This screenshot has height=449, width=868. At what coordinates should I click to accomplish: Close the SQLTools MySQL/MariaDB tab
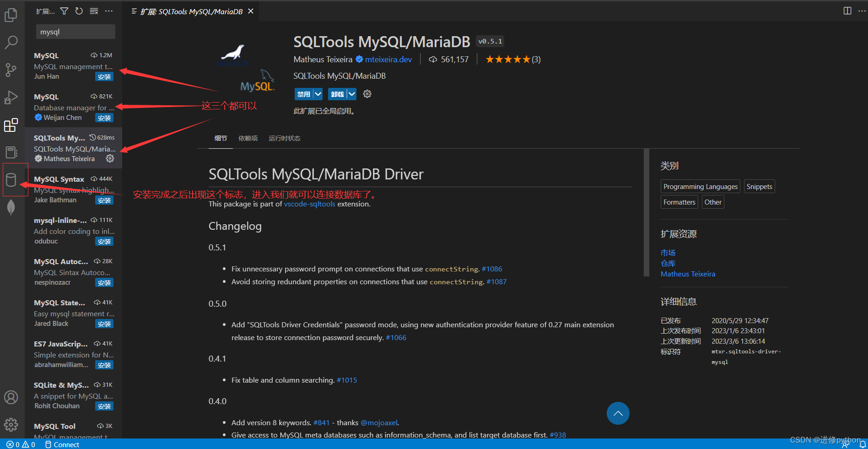click(x=251, y=11)
